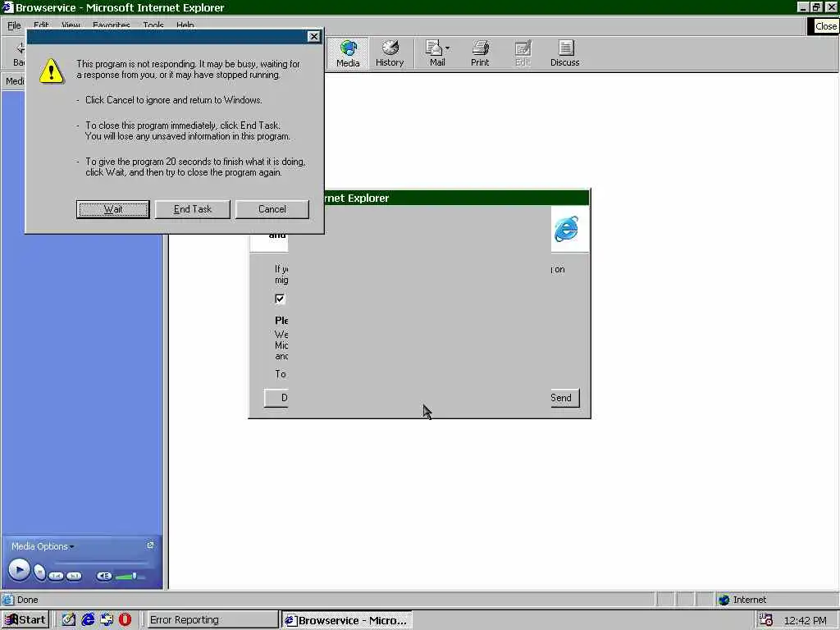Image resolution: width=840 pixels, height=630 pixels.
Task: Click the Start button
Action: 25,620
